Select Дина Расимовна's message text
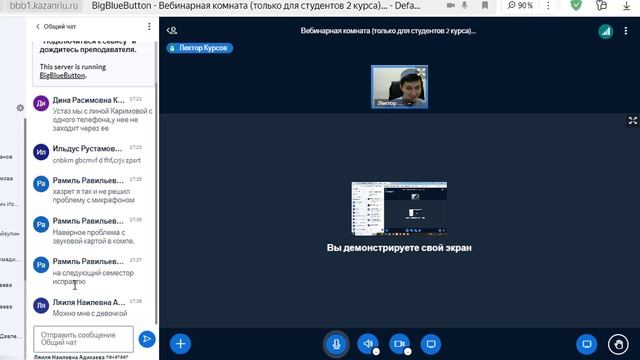Image resolution: width=640 pixels, height=360 pixels. tap(102, 120)
